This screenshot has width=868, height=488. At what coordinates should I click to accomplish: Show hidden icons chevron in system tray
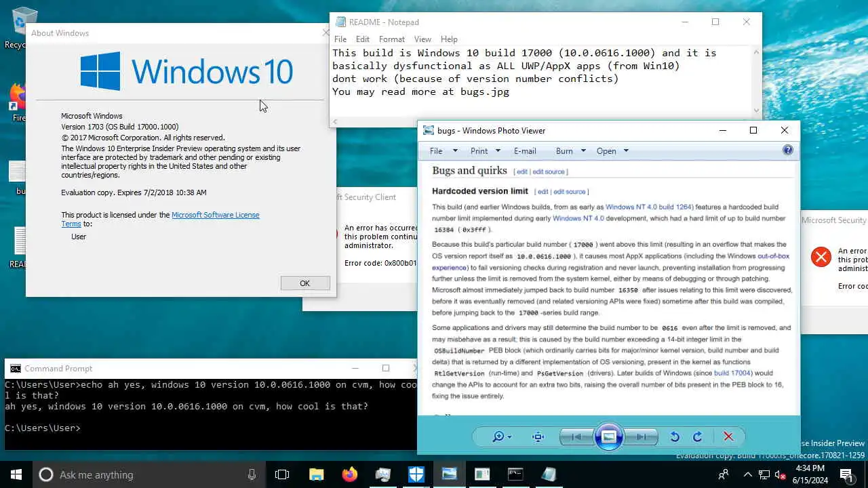tap(747, 474)
